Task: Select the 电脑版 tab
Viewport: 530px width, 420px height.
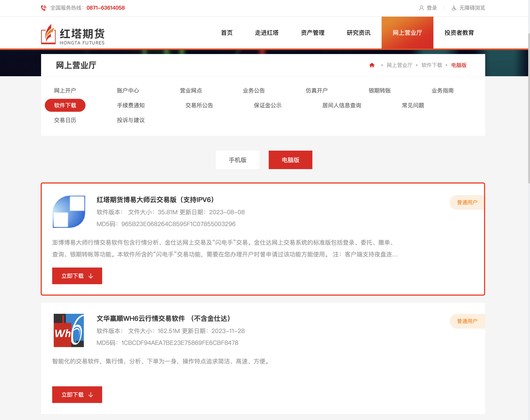Action: tap(290, 160)
